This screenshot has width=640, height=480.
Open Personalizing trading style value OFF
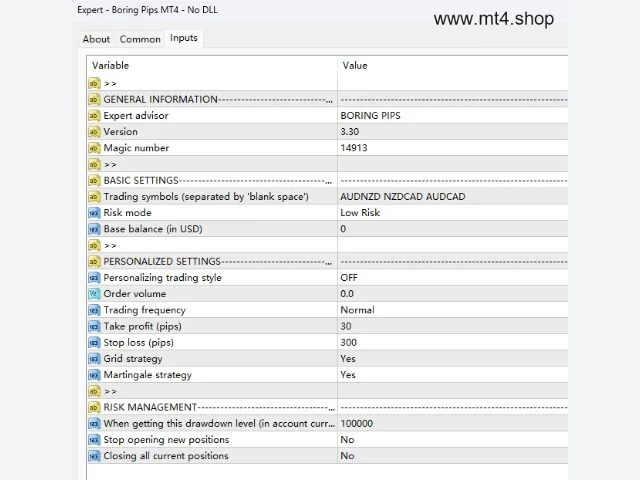(x=349, y=278)
